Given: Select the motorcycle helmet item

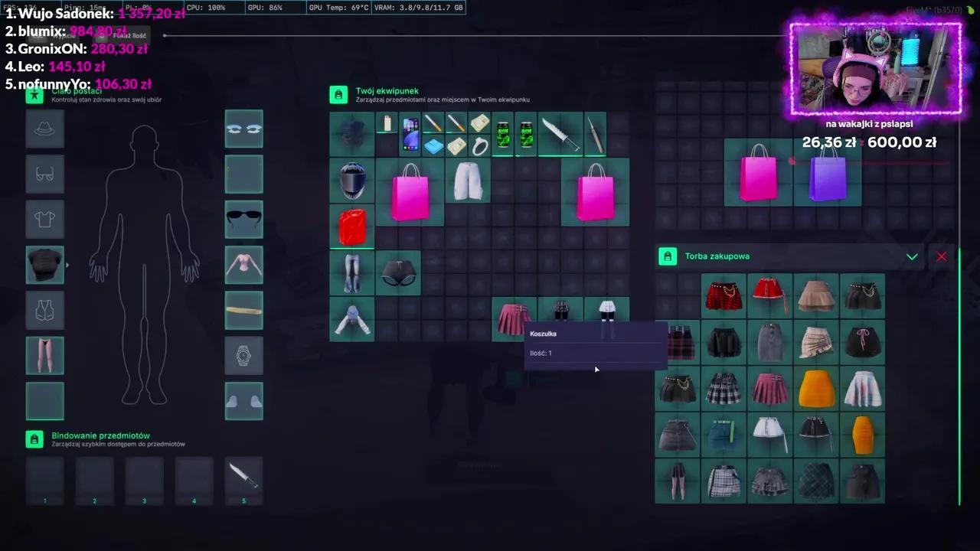Looking at the screenshot, I should point(352,181).
